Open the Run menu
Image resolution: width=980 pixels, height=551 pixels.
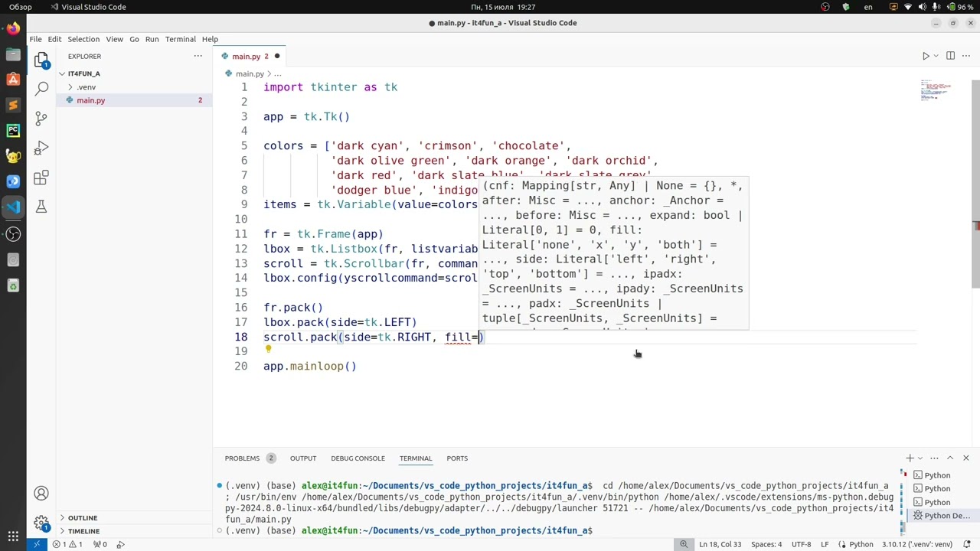[x=152, y=39]
